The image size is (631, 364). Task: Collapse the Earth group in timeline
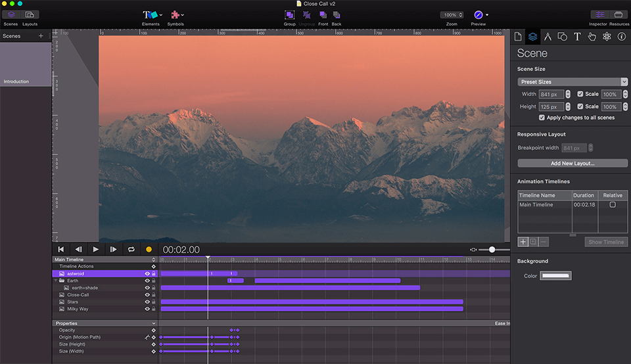55,281
